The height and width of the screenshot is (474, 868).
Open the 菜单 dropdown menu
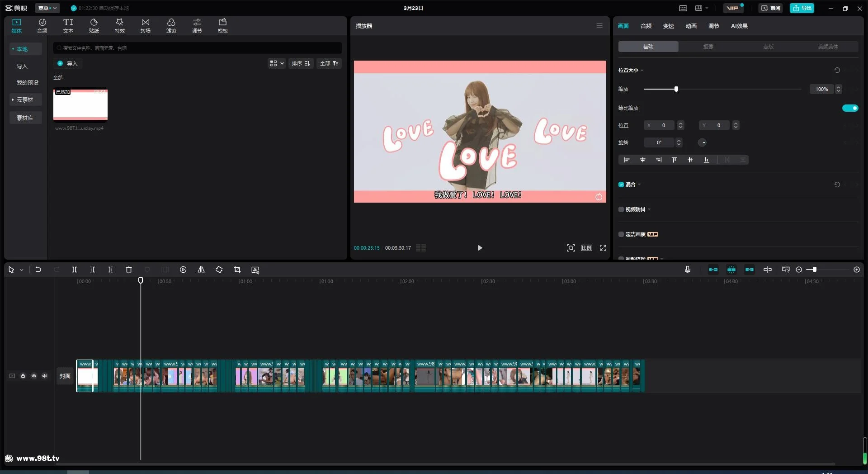(x=47, y=8)
